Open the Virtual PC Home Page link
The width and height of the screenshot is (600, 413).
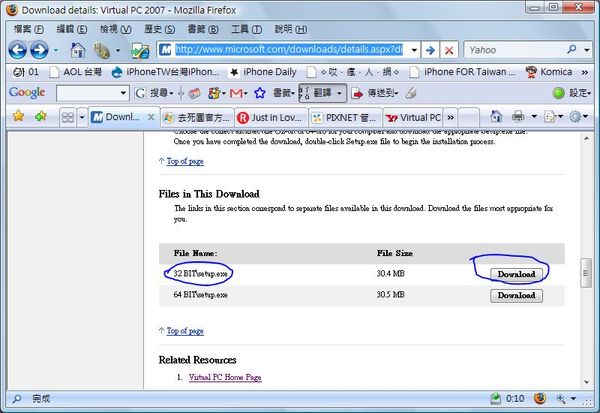point(225,377)
